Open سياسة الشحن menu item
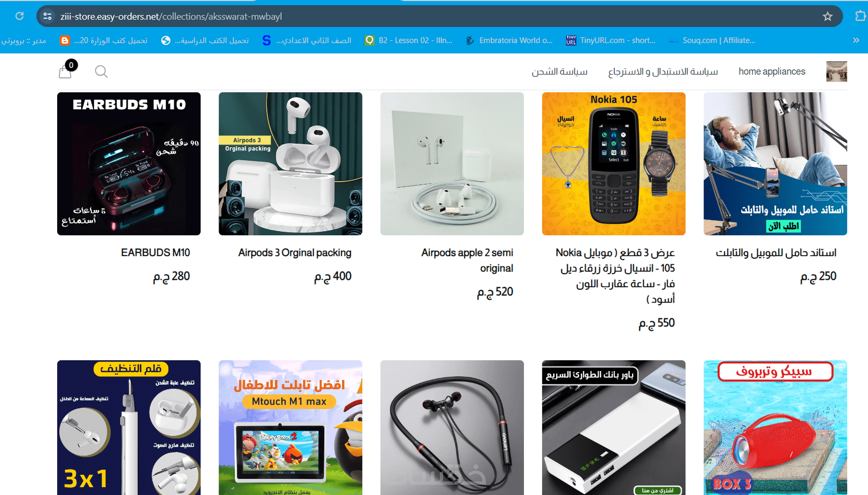The height and width of the screenshot is (495, 868). 560,71
